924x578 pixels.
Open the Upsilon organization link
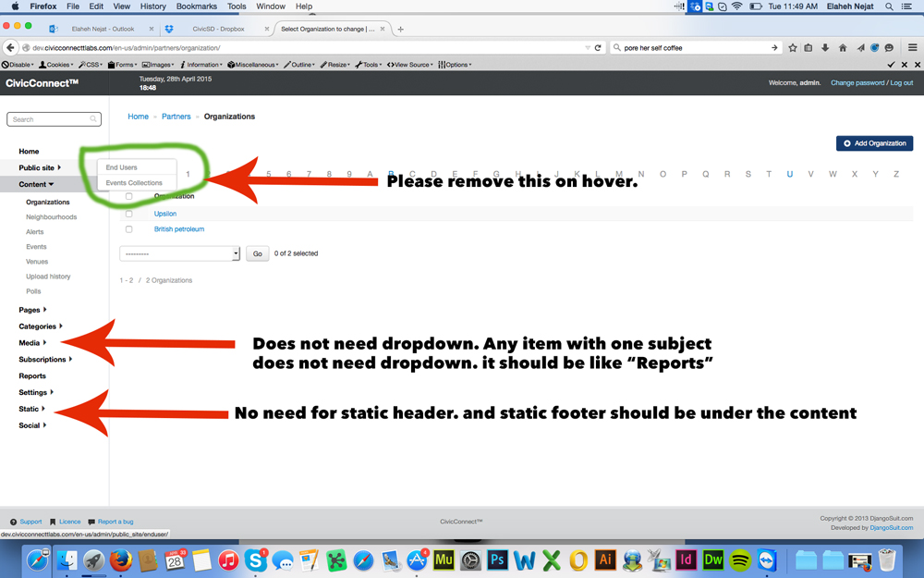[x=165, y=214]
